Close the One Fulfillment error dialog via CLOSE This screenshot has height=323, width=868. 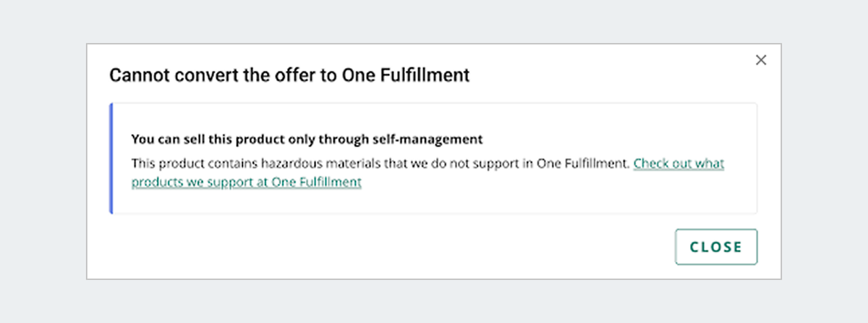point(716,247)
